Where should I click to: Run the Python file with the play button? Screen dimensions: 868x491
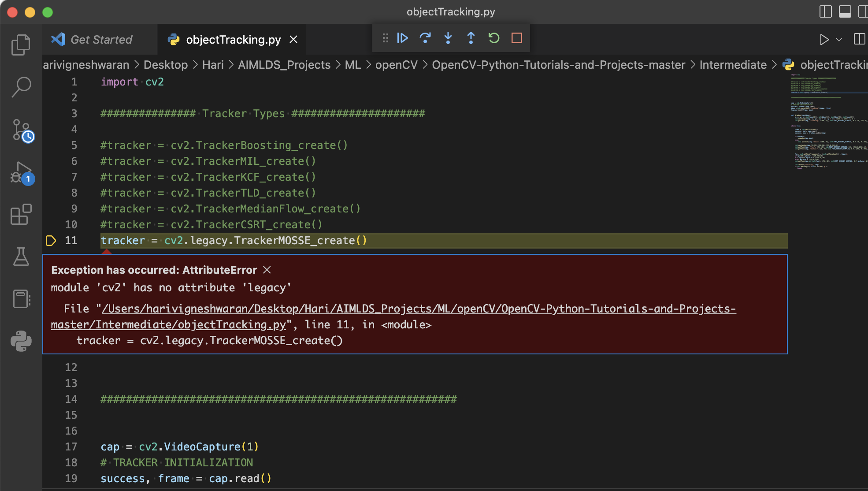click(824, 39)
